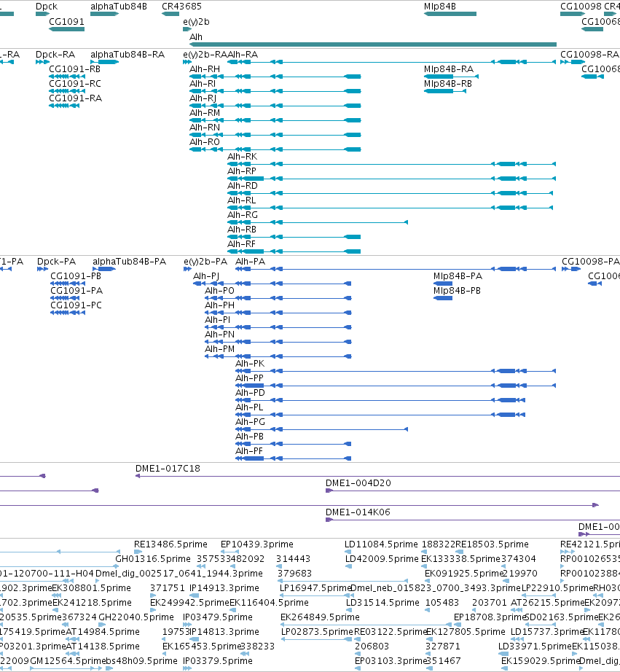Open the DME1-014K06 clone label

358,512
